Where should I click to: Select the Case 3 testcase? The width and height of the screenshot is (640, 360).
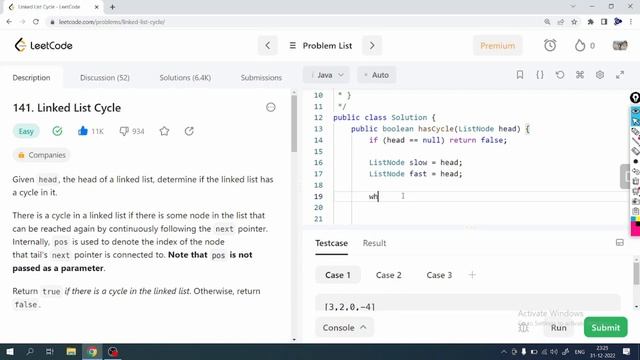pyautogui.click(x=439, y=275)
